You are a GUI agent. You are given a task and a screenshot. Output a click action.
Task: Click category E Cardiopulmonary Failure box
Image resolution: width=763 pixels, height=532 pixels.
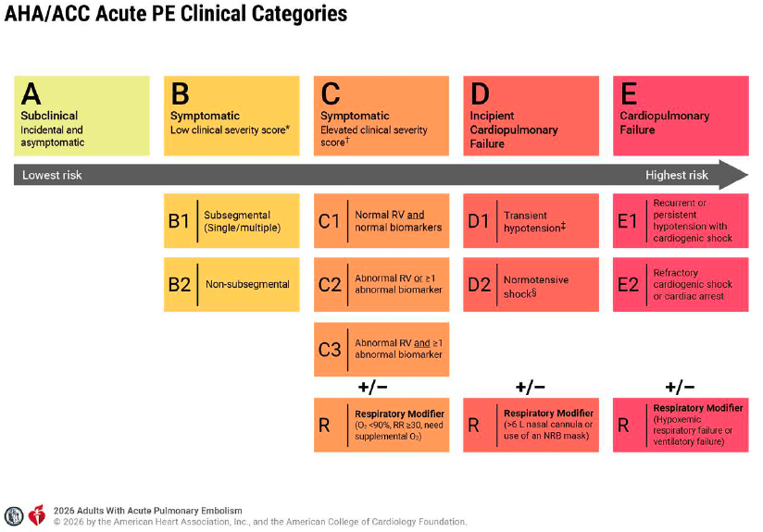click(x=681, y=116)
